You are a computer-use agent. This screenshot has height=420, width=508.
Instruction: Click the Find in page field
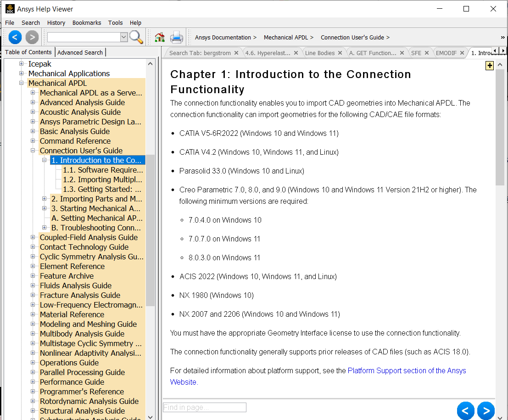(205, 407)
